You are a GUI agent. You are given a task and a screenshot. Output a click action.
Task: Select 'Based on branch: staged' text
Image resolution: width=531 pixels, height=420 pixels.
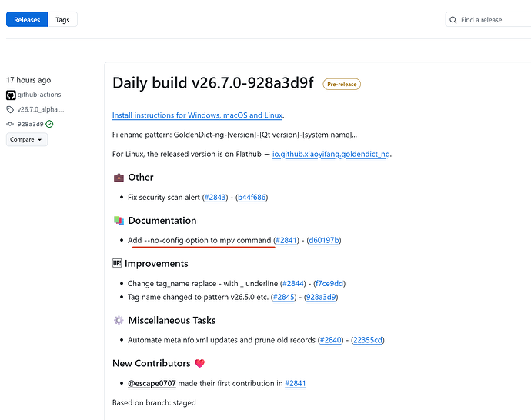pos(154,403)
